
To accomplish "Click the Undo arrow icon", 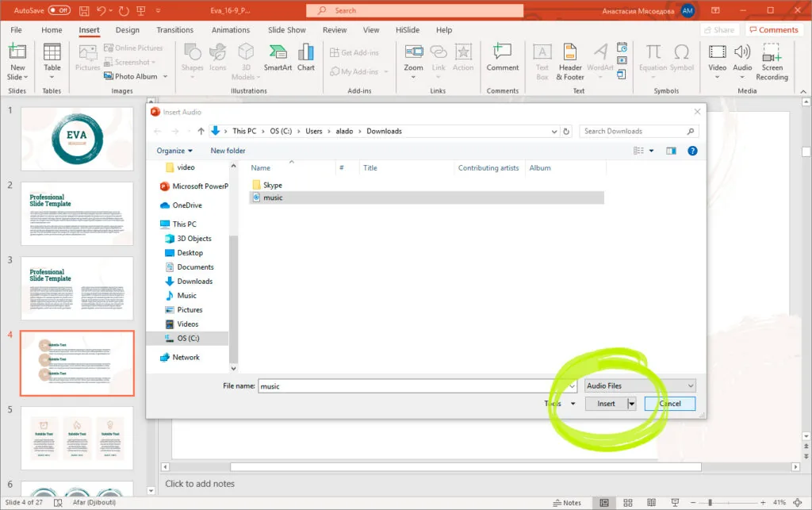I will (x=101, y=10).
